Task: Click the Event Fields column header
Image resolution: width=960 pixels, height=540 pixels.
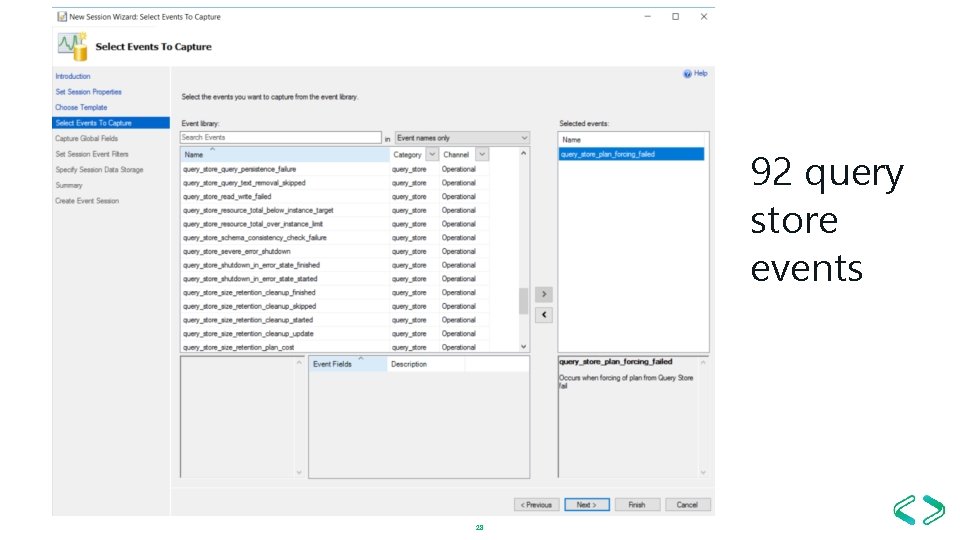Action: point(348,364)
